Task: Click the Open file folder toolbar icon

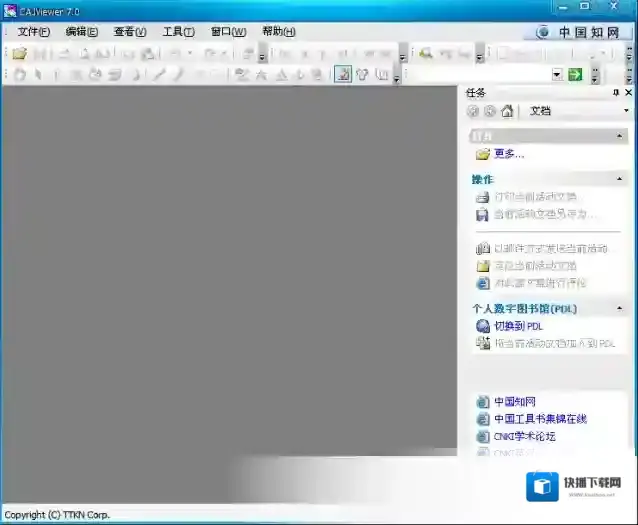Action: [x=19, y=53]
